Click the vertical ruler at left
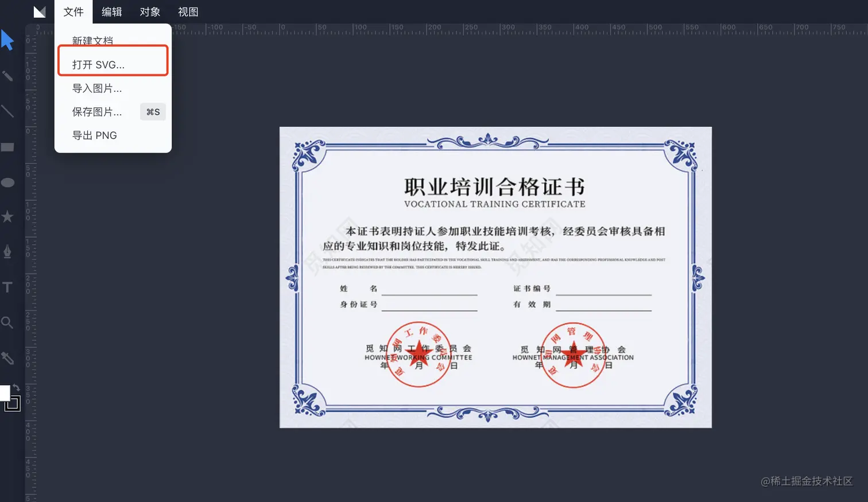 pos(30,268)
